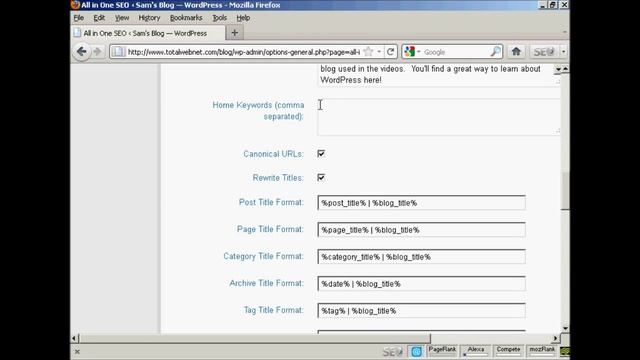Click the SEO toolbar button
The width and height of the screenshot is (640, 360).
pos(544,52)
